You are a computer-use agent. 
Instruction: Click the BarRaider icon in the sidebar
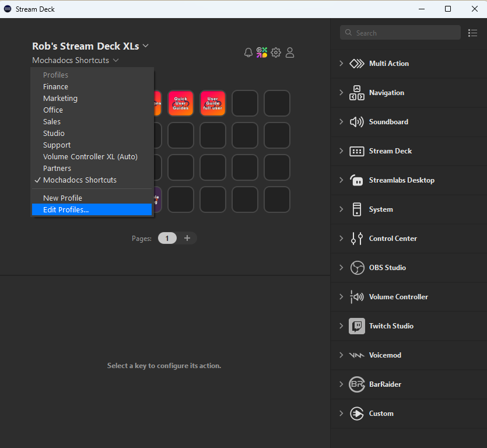[x=357, y=384]
